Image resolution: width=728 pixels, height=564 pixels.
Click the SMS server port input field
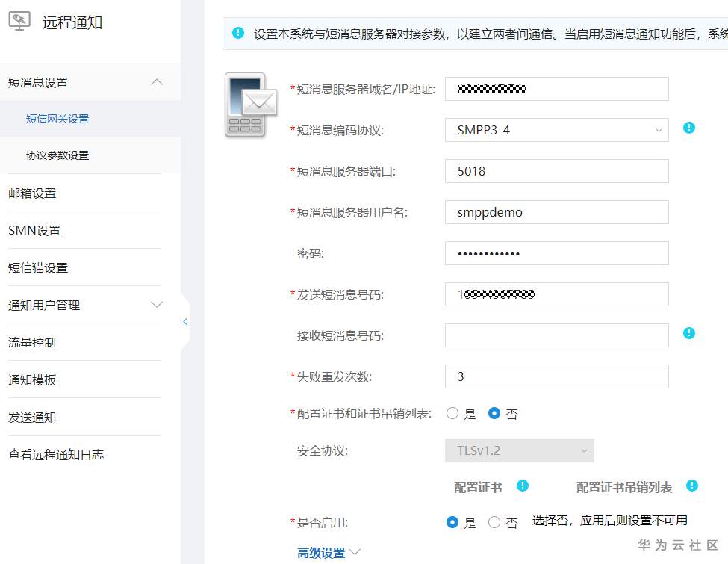(x=556, y=171)
